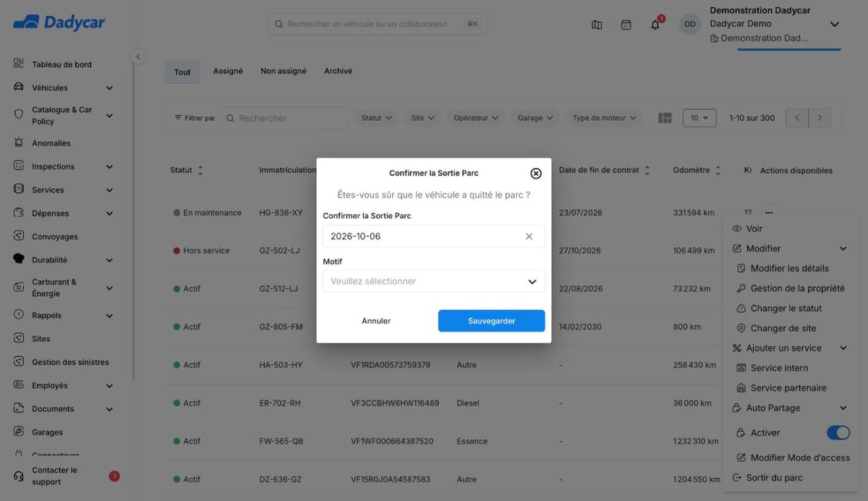This screenshot has width=868, height=501.
Task: Open notifications bell icon
Action: pos(655,25)
